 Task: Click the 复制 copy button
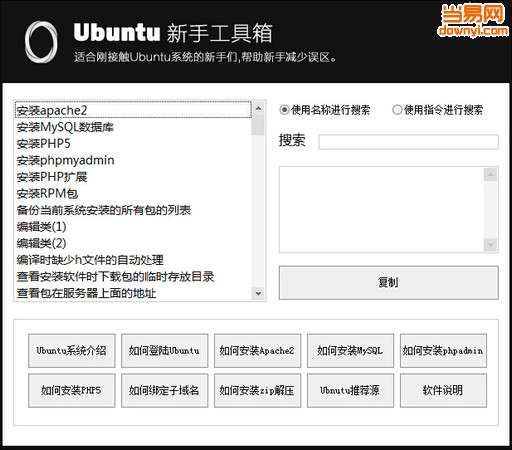[389, 282]
